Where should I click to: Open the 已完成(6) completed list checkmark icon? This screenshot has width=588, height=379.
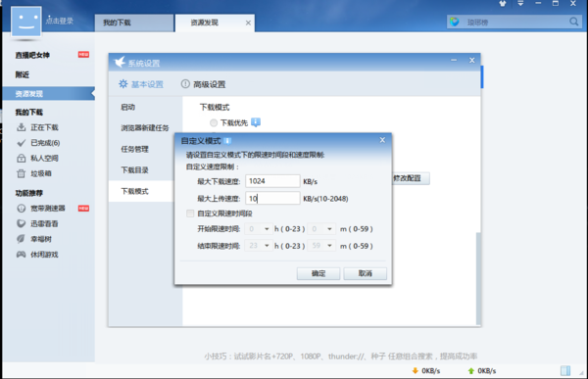pos(21,143)
